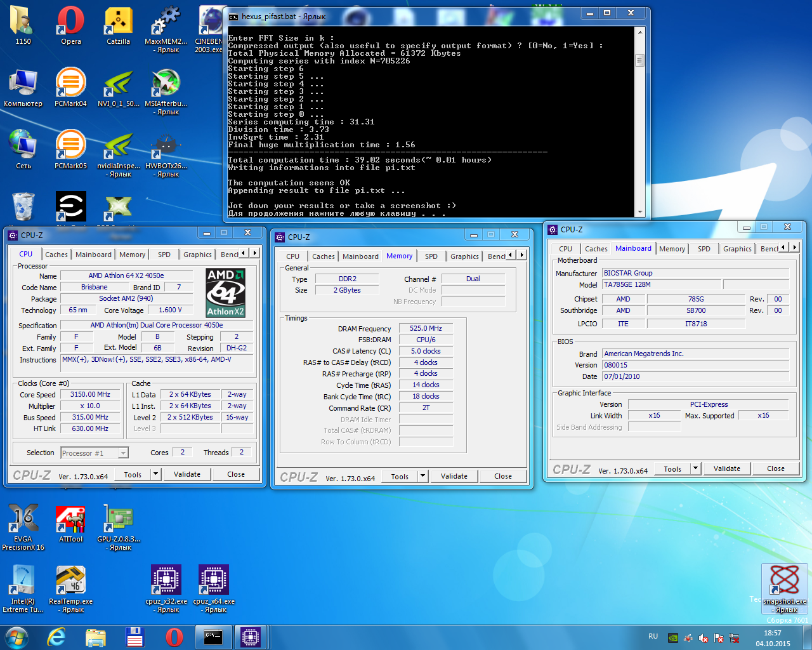Open the MaxxMEM2 desktop shortcut
This screenshot has width=812, height=650.
click(166, 29)
